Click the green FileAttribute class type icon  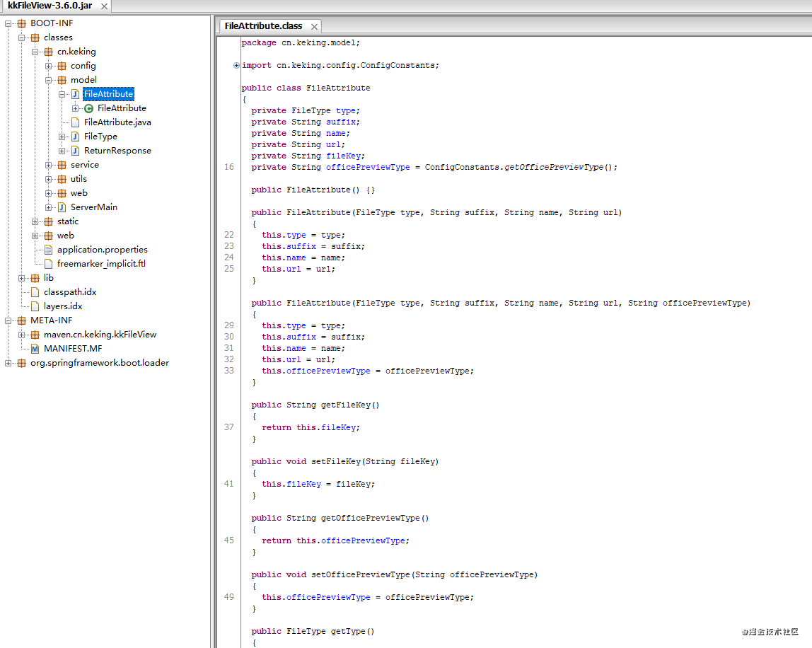[x=89, y=108]
